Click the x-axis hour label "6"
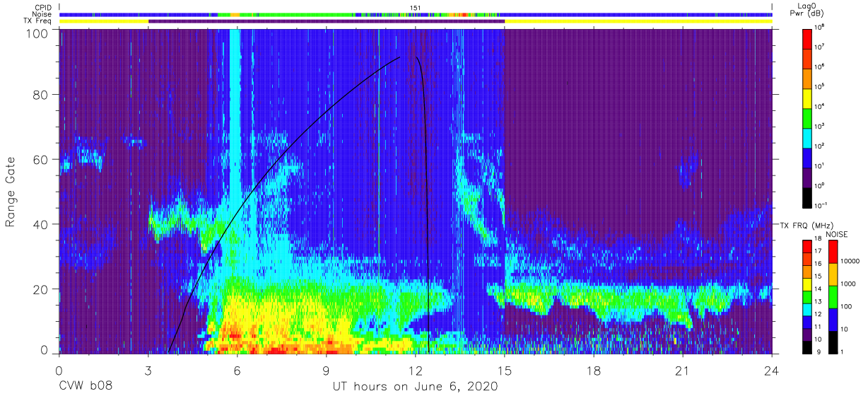This screenshot has width=868, height=401. [237, 371]
